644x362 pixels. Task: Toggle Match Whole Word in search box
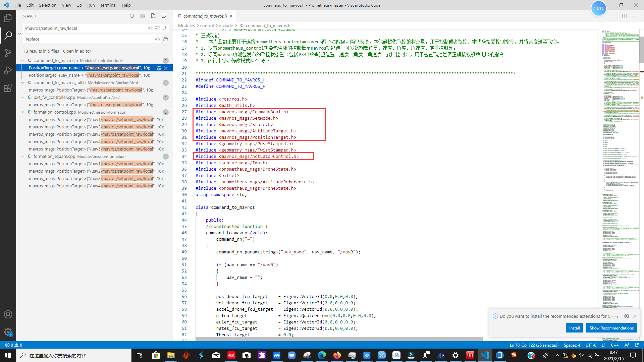point(157,28)
